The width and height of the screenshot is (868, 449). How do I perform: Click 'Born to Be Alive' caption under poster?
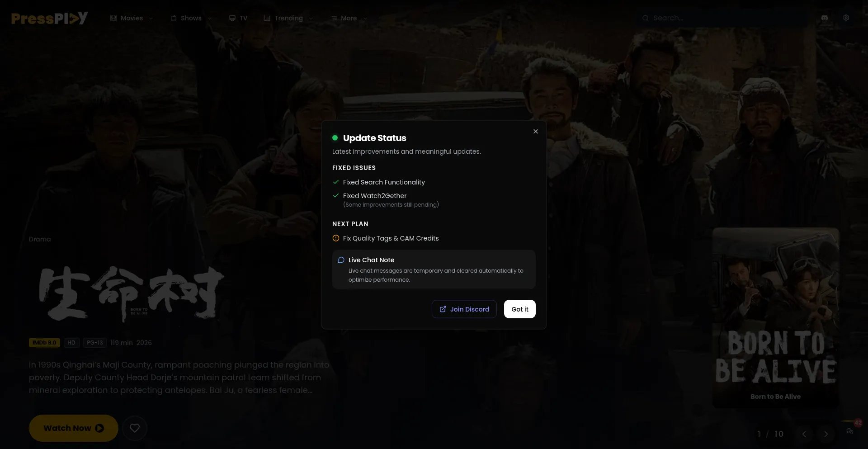pyautogui.click(x=776, y=397)
